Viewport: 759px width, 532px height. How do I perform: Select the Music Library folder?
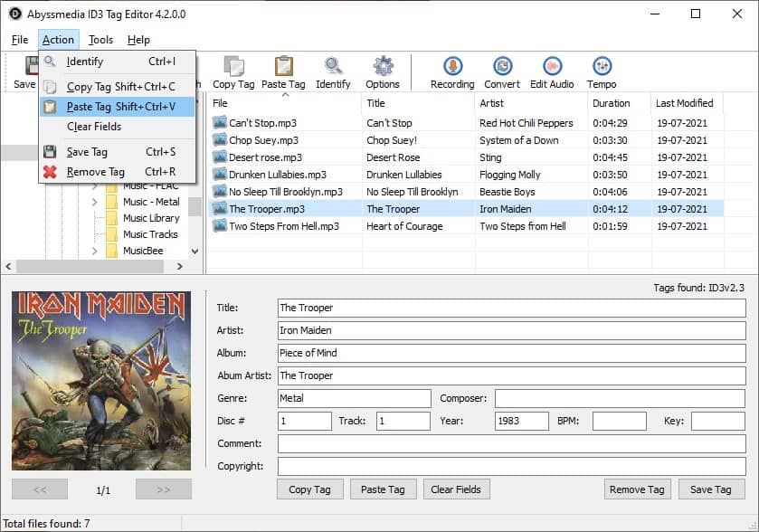[x=151, y=218]
